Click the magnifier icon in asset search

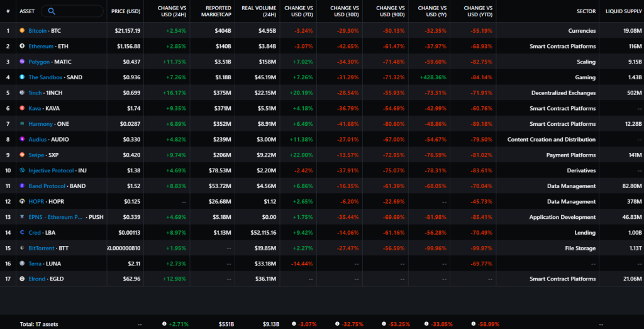click(x=52, y=11)
